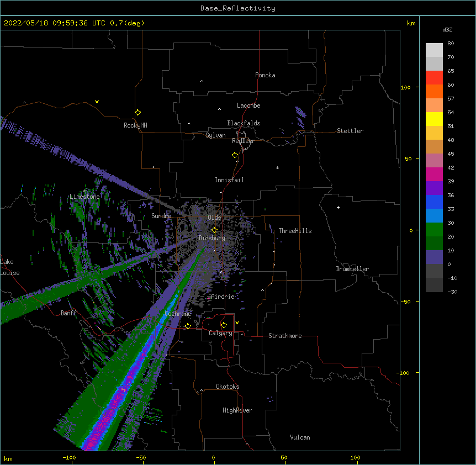
Task: Click the dBZ legend heading
Action: (x=447, y=29)
